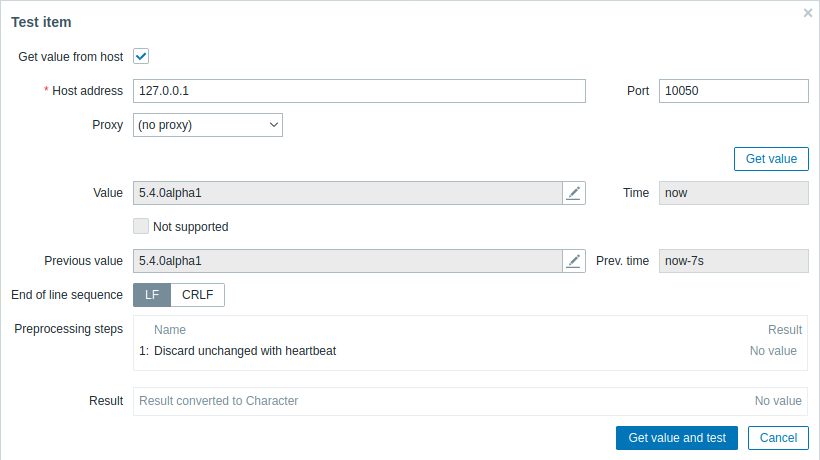The image size is (820, 460).
Task: Toggle the Not supported checkbox
Action: point(141,227)
